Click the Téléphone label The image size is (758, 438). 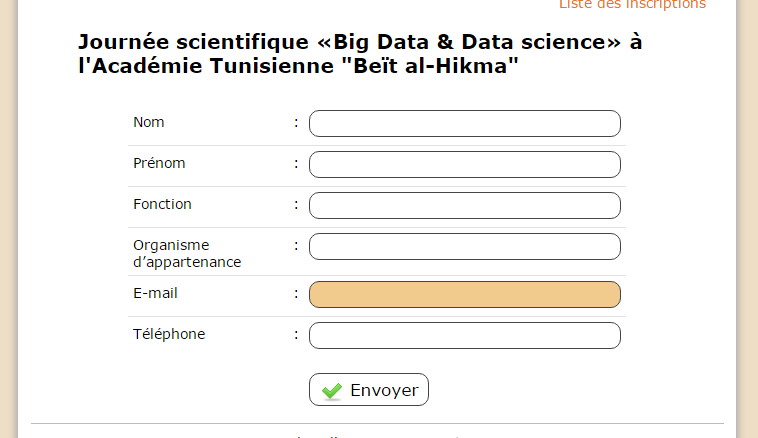coord(169,334)
